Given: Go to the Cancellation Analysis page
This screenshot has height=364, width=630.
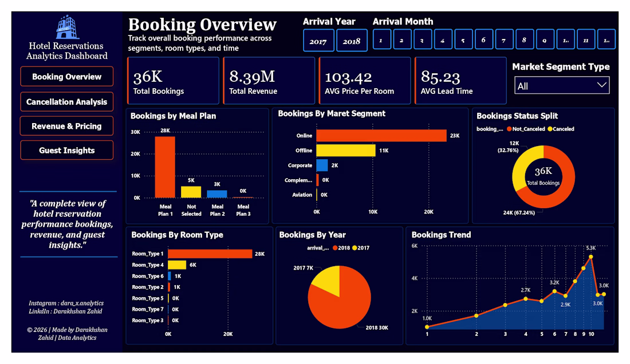Looking at the screenshot, I should click(66, 102).
